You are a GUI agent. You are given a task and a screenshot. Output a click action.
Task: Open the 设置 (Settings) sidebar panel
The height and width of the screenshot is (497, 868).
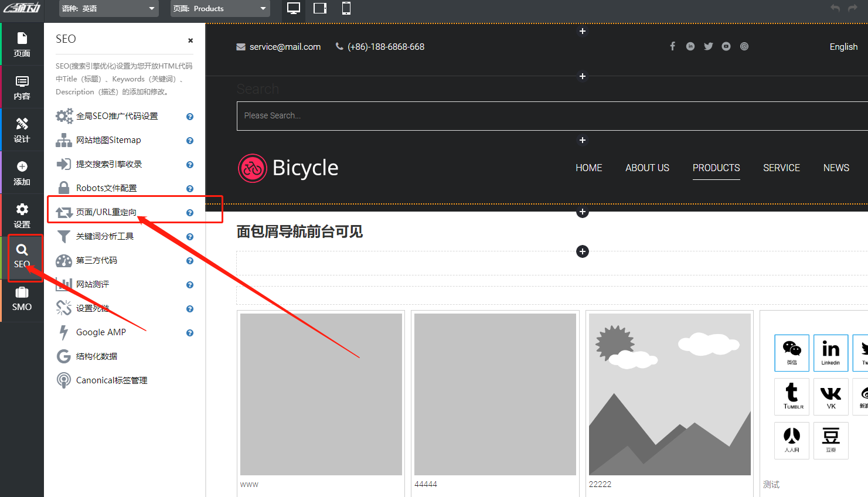(22, 216)
